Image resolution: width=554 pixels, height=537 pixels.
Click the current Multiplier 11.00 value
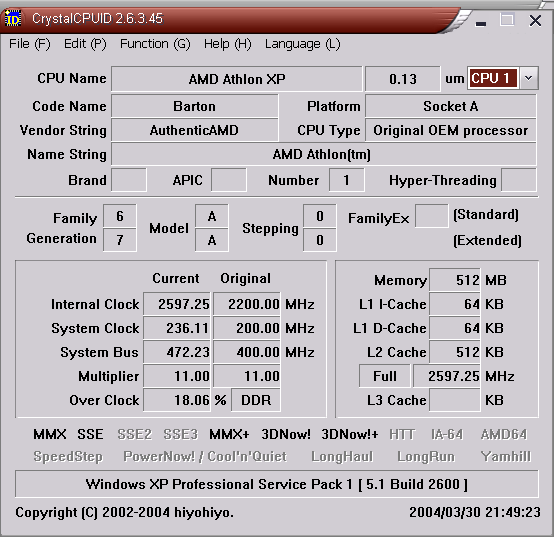tap(177, 376)
